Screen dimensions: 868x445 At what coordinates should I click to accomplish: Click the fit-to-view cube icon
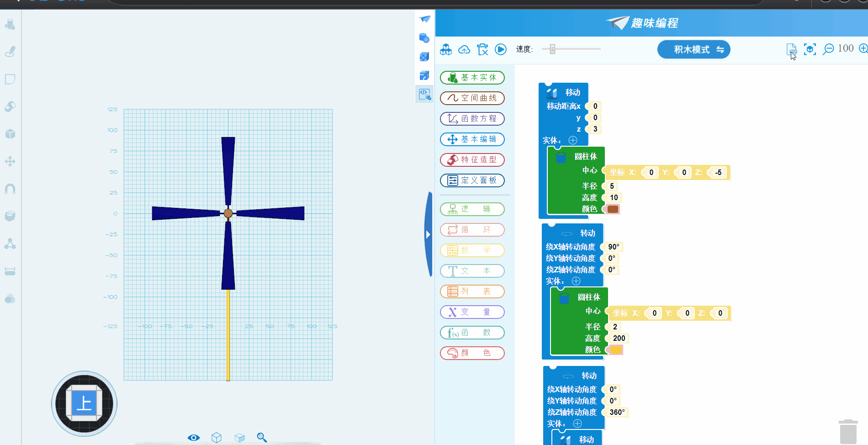pyautogui.click(x=810, y=49)
